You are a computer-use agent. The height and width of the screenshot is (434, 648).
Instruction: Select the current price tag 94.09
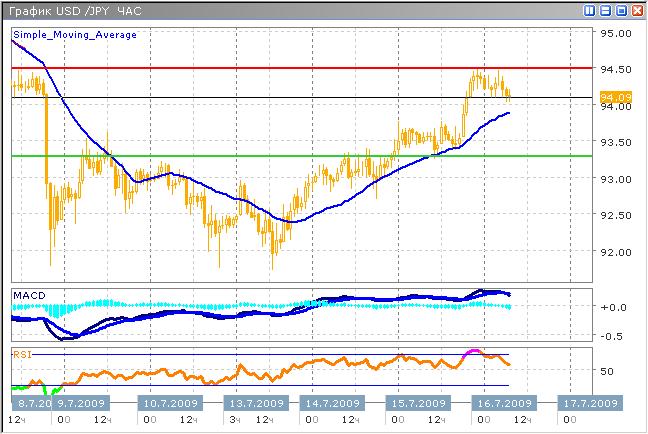613,97
